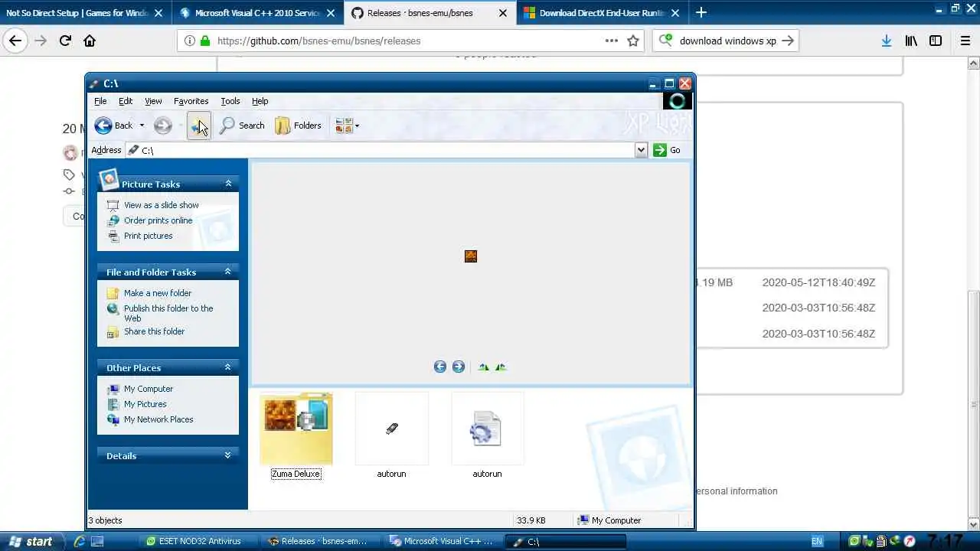Open the Firefox hamburger menu
The height and width of the screenshot is (551, 980).
965,41
